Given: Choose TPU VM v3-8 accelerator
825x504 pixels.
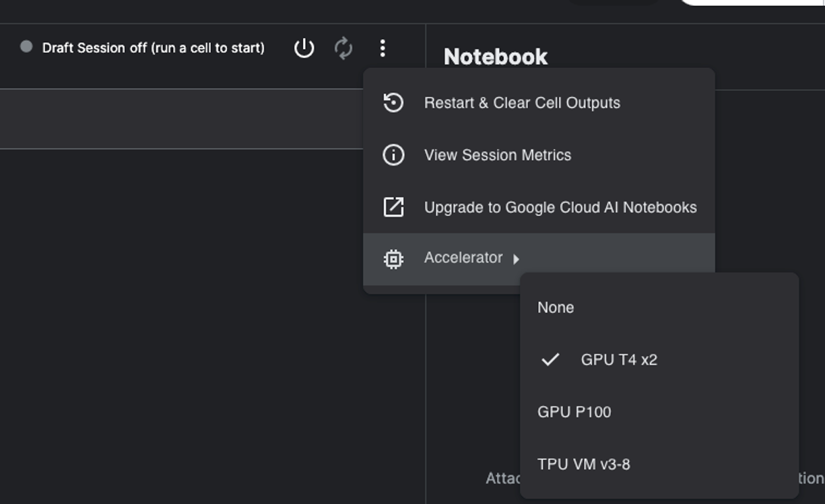Looking at the screenshot, I should (x=659, y=464).
